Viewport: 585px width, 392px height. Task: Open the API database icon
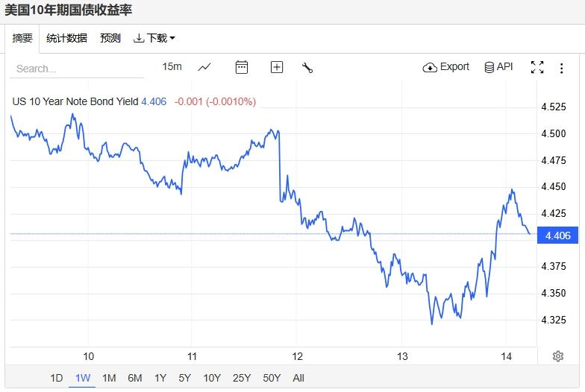(498, 67)
